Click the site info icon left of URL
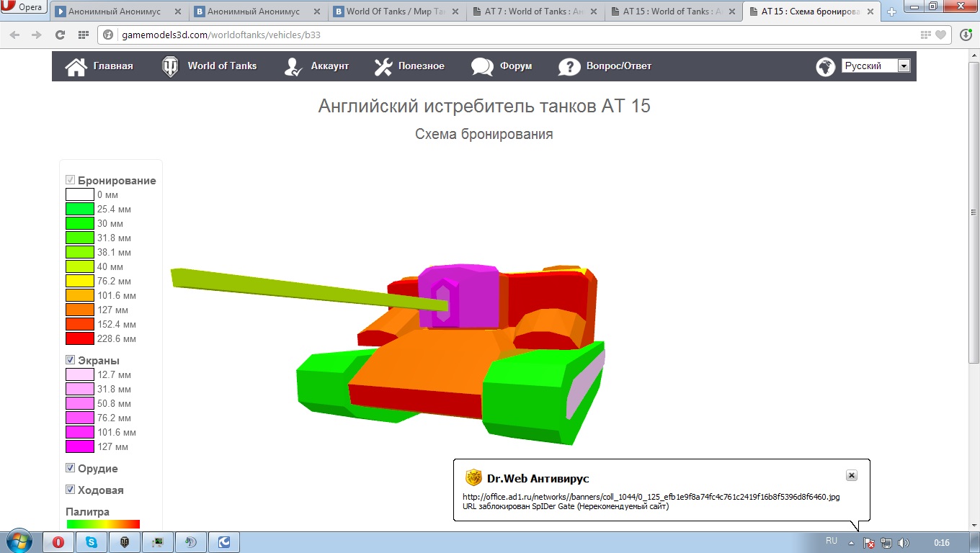This screenshot has height=553, width=980. tap(109, 35)
